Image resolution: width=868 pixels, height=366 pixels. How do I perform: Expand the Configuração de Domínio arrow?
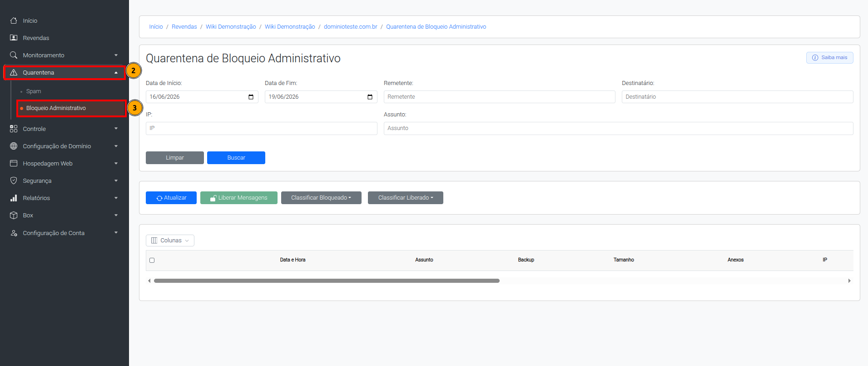(116, 146)
